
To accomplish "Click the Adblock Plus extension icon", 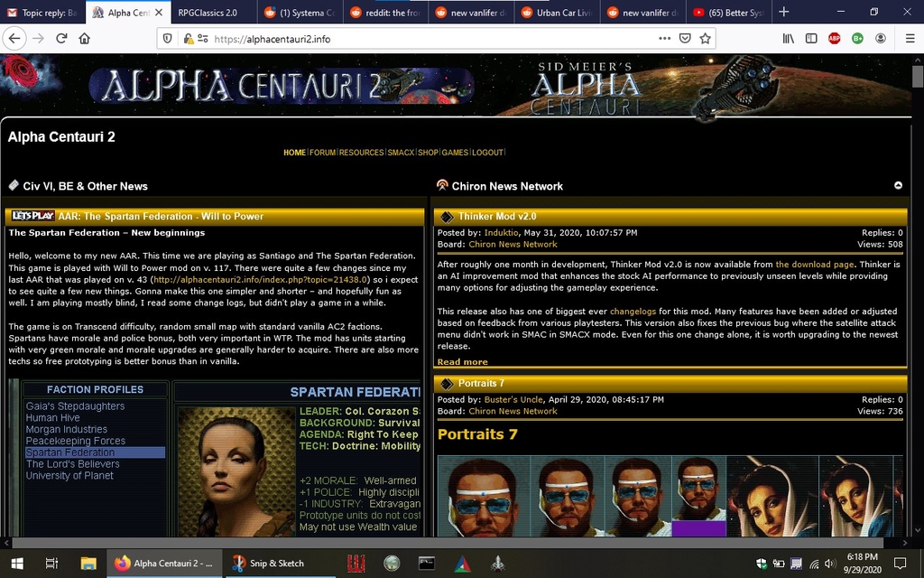I will 835,38.
